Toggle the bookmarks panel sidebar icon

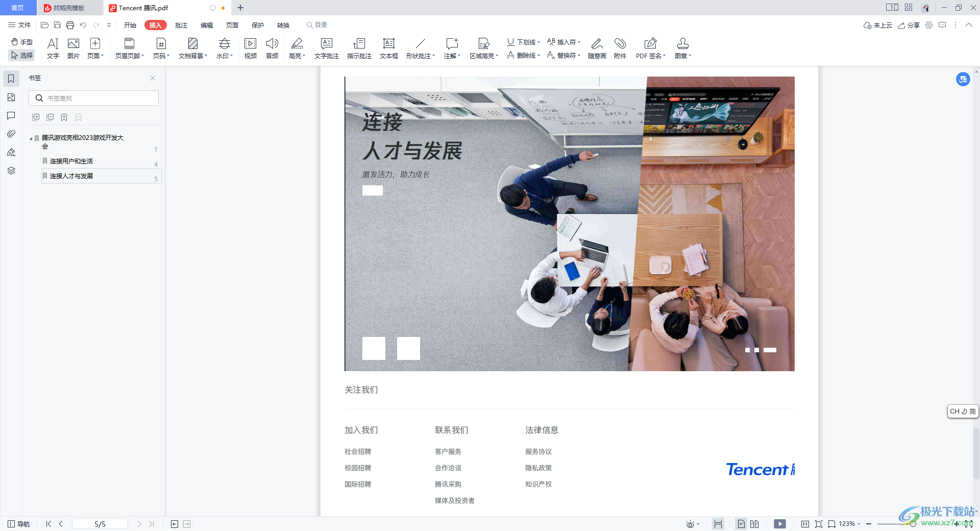click(11, 79)
